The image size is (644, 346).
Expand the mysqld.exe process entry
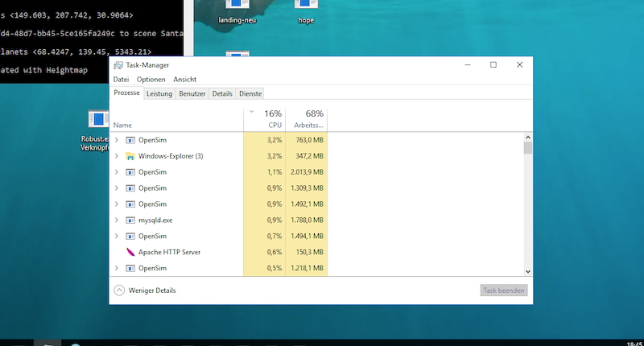click(x=117, y=220)
